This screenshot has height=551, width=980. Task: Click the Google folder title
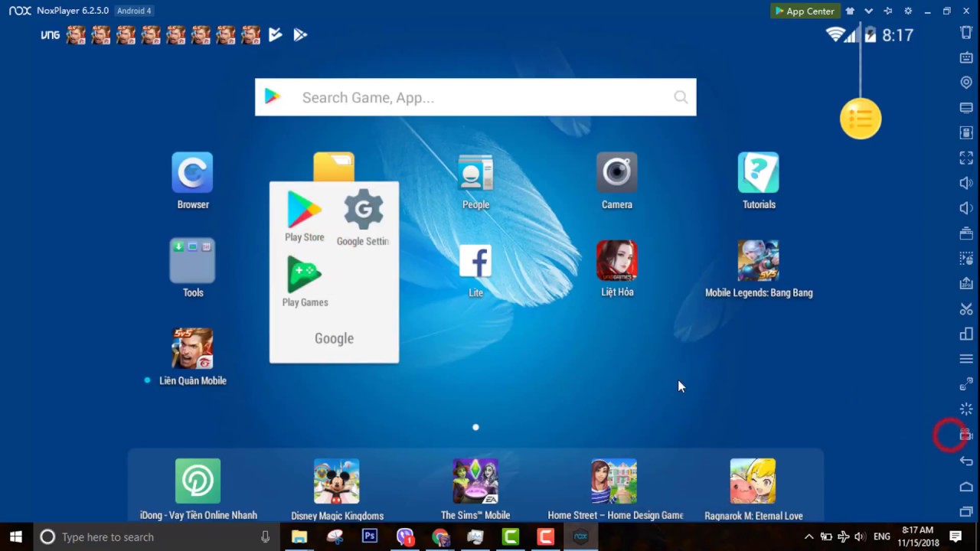point(334,338)
